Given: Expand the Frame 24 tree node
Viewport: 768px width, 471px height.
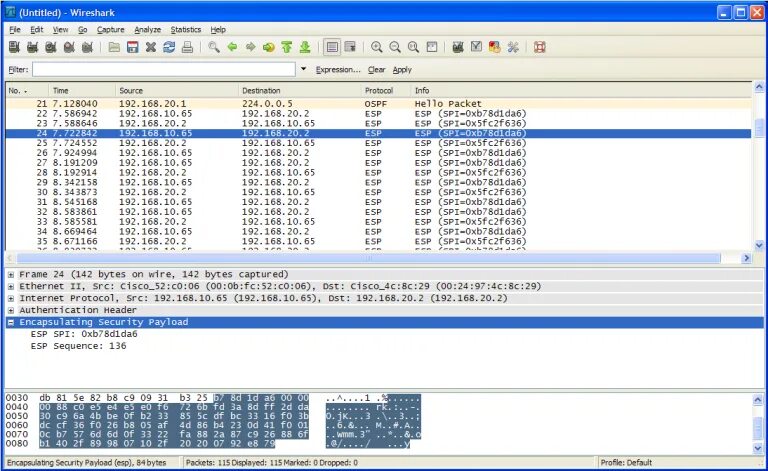Looking at the screenshot, I should click(11, 275).
